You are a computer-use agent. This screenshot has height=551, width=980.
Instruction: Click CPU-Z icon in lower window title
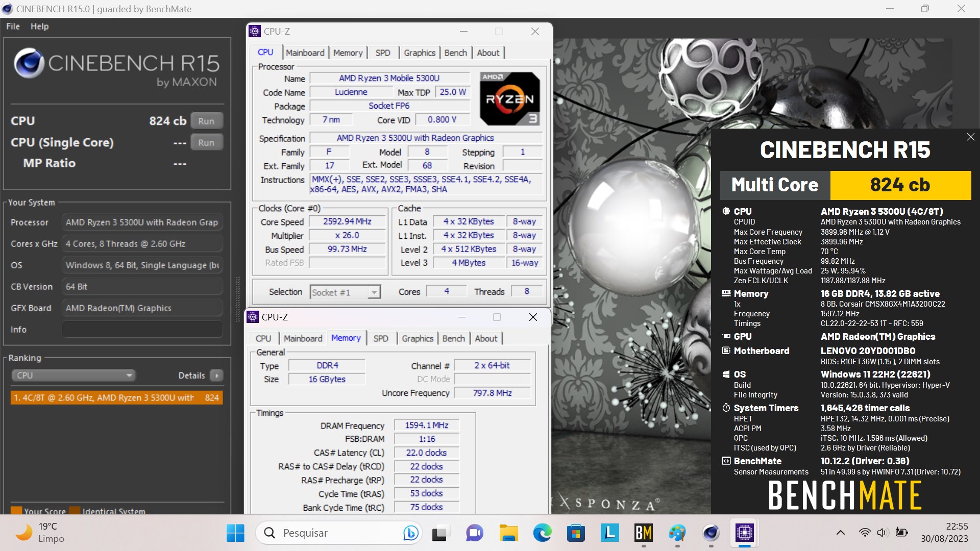click(253, 317)
